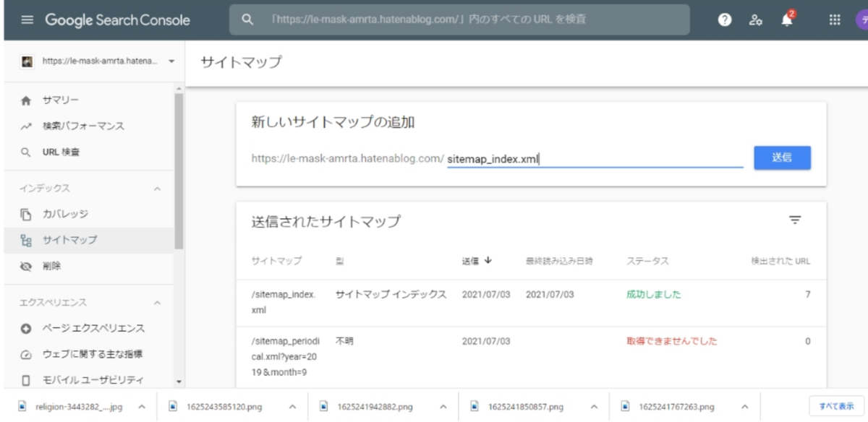
Task: Open the /sitemap_periodical.xml row
Action: tap(531, 356)
